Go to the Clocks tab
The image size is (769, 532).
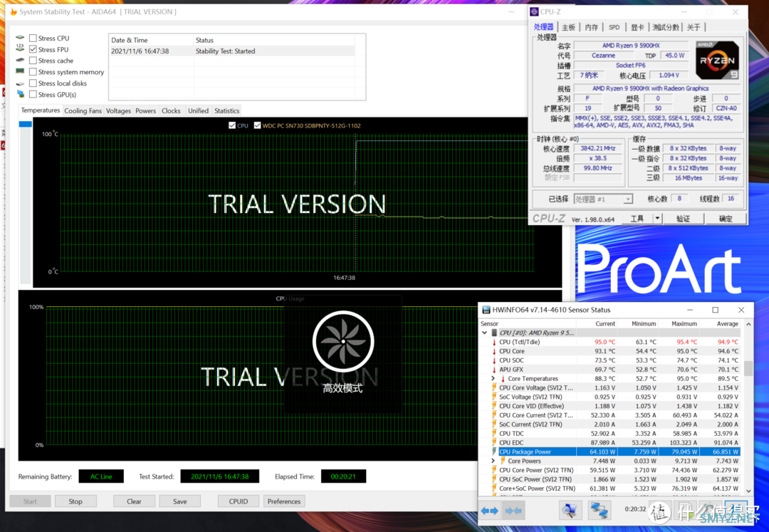tap(171, 111)
